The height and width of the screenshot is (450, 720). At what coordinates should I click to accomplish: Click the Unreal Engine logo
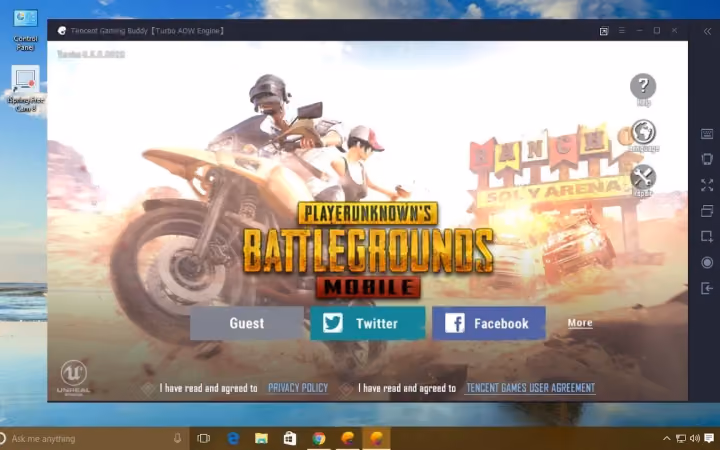pos(73,377)
